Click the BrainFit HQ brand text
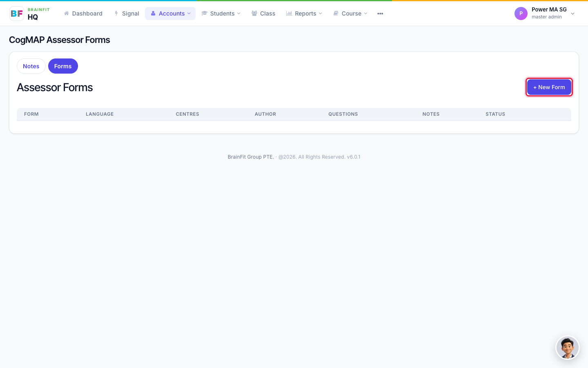This screenshot has width=588, height=368. coord(39,13)
